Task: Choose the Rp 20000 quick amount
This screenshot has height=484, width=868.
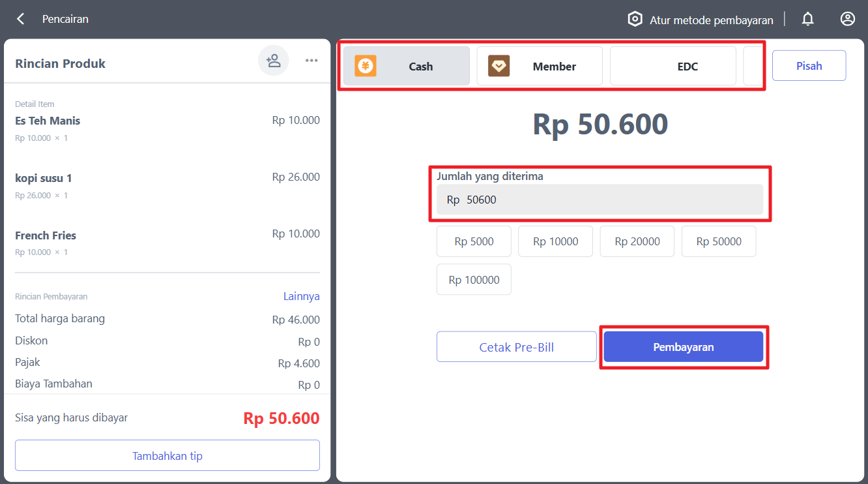Action: coord(637,241)
